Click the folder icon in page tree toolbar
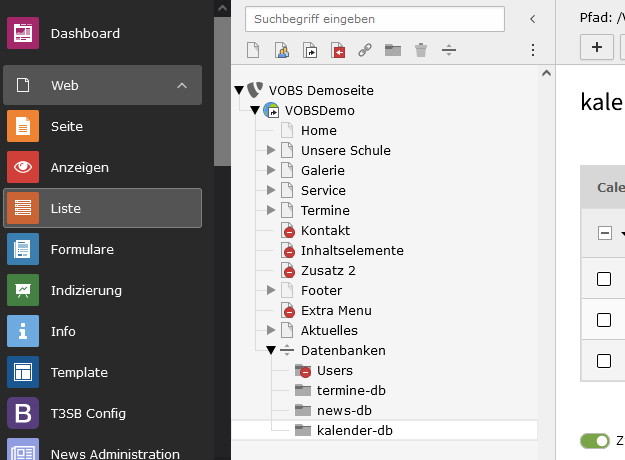Image resolution: width=625 pixels, height=460 pixels. (x=393, y=50)
